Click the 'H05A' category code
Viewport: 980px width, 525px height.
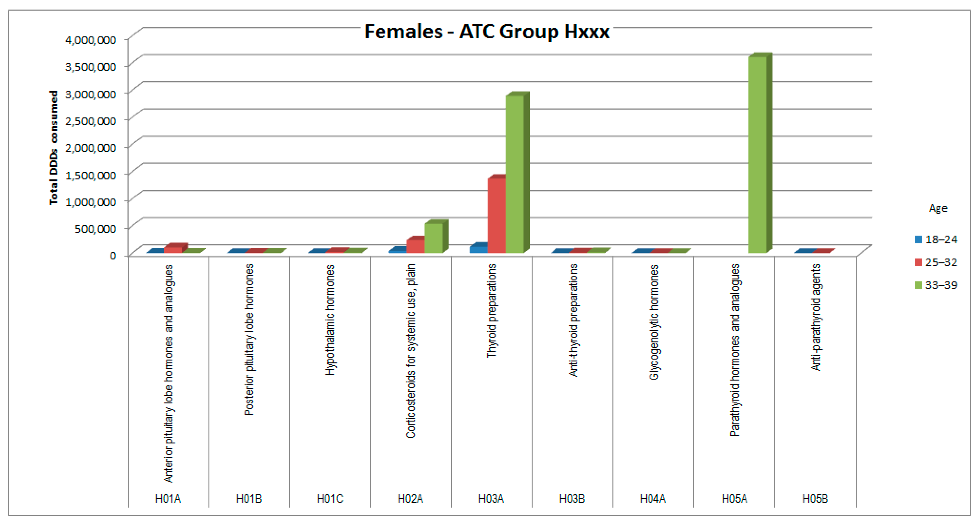(735, 499)
